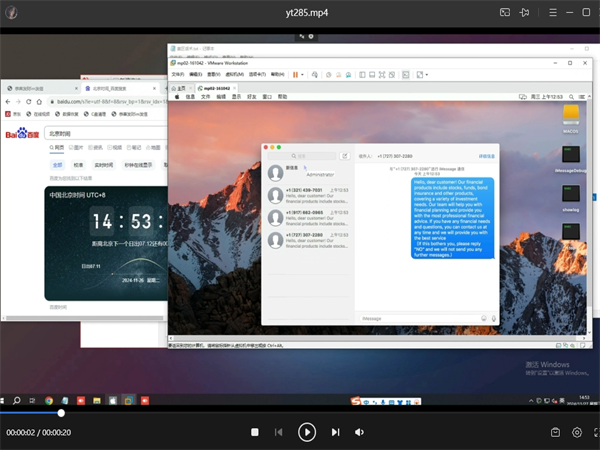Screen dimensions: 600x450
Task: Click the video progress slider handle
Action: pyautogui.click(x=61, y=412)
